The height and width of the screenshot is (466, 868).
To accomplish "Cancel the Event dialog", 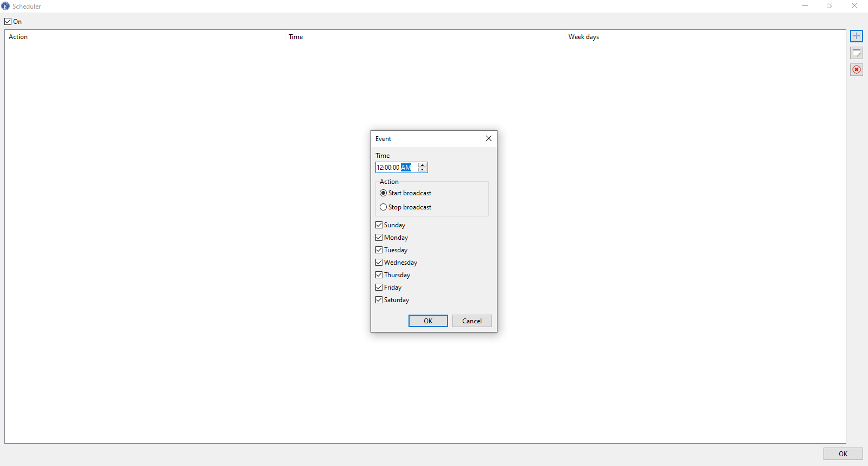I will tap(472, 321).
